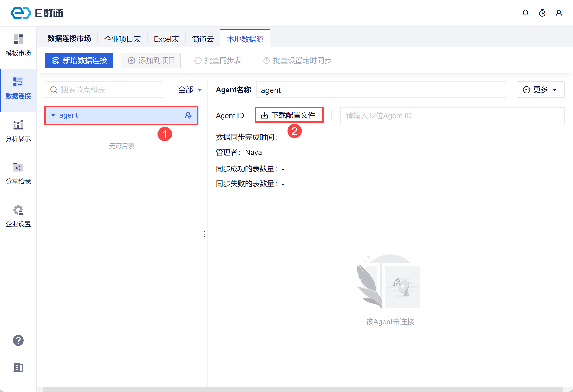
Task: Click the agent manager user icon
Action: [188, 115]
